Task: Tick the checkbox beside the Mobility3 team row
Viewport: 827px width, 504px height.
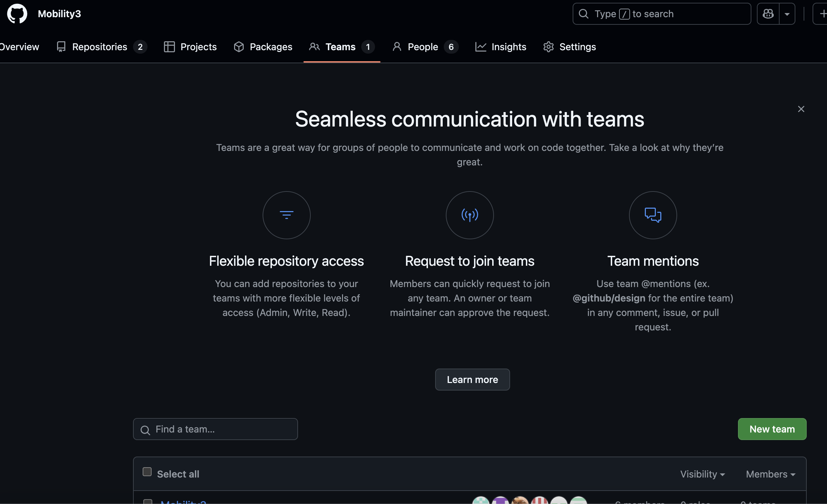Action: (x=148, y=502)
